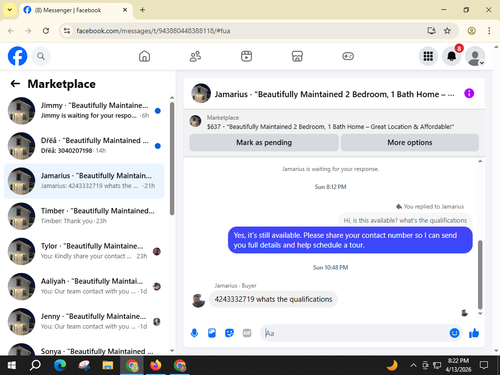Click the taskbar clock showing 8:22 PM
Screen dimensions: 500x375
tap(459, 365)
